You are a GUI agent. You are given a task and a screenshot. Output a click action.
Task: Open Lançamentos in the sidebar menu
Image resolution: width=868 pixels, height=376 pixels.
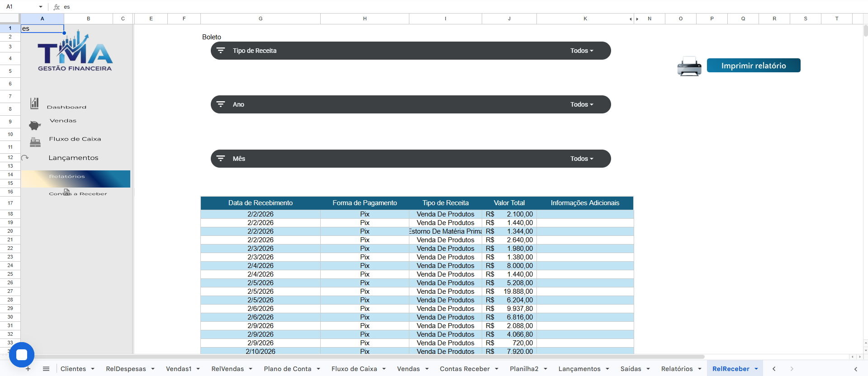coord(73,158)
